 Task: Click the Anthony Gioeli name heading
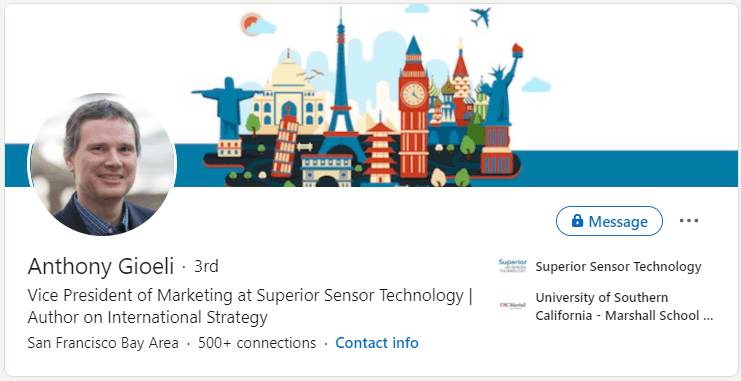point(101,267)
